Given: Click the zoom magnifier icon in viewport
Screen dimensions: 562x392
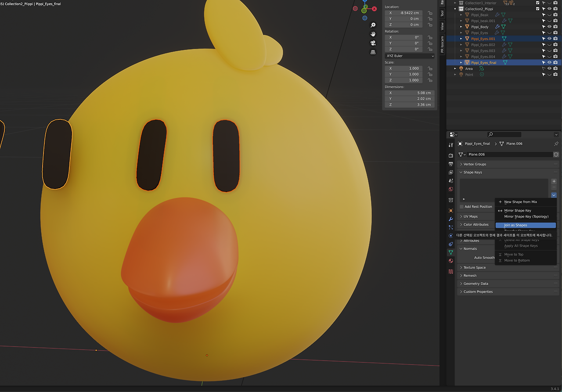Looking at the screenshot, I should (373, 25).
